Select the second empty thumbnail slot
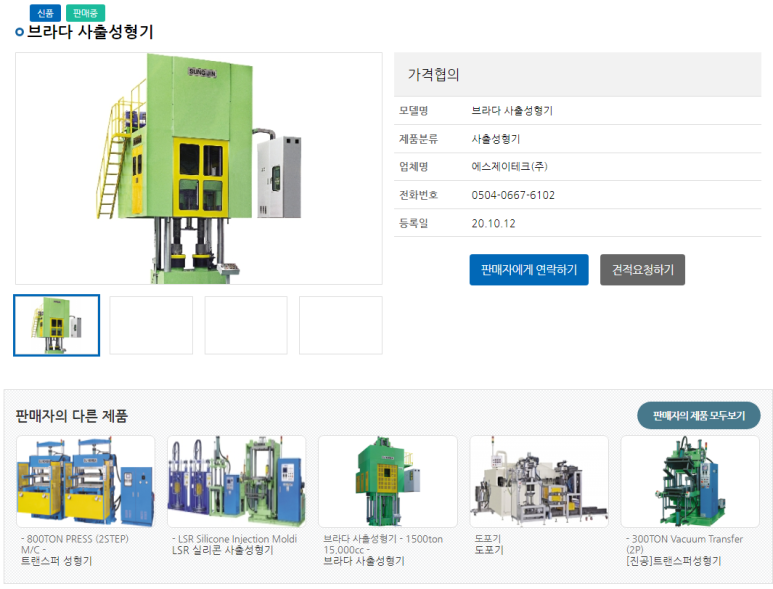 click(x=151, y=325)
